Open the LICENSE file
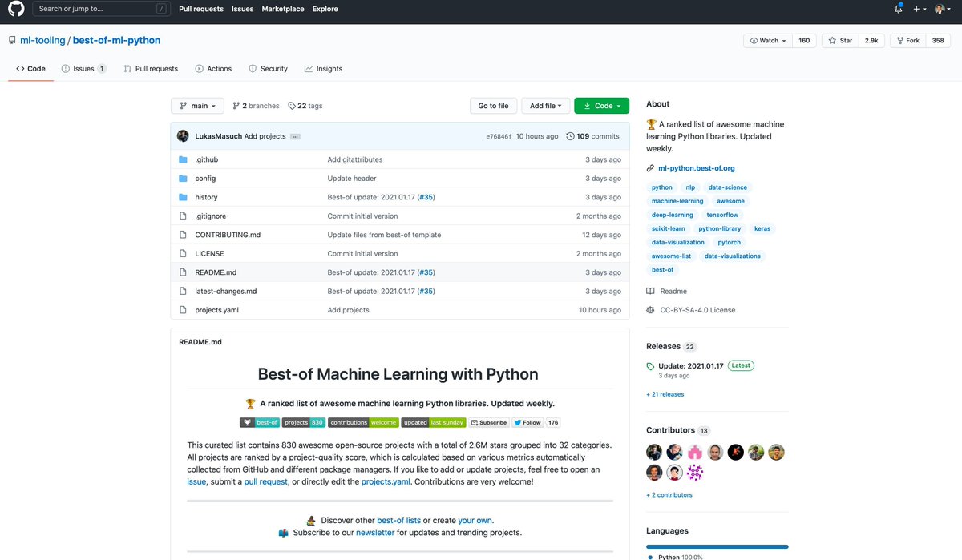 209,254
